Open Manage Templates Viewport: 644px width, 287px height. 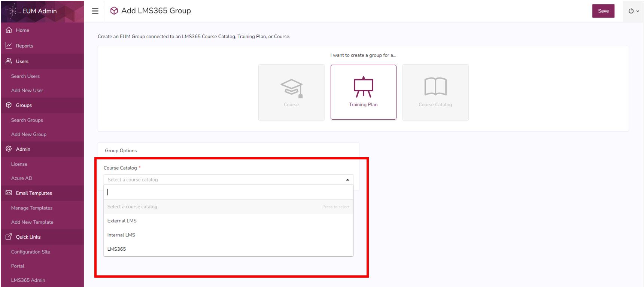32,208
